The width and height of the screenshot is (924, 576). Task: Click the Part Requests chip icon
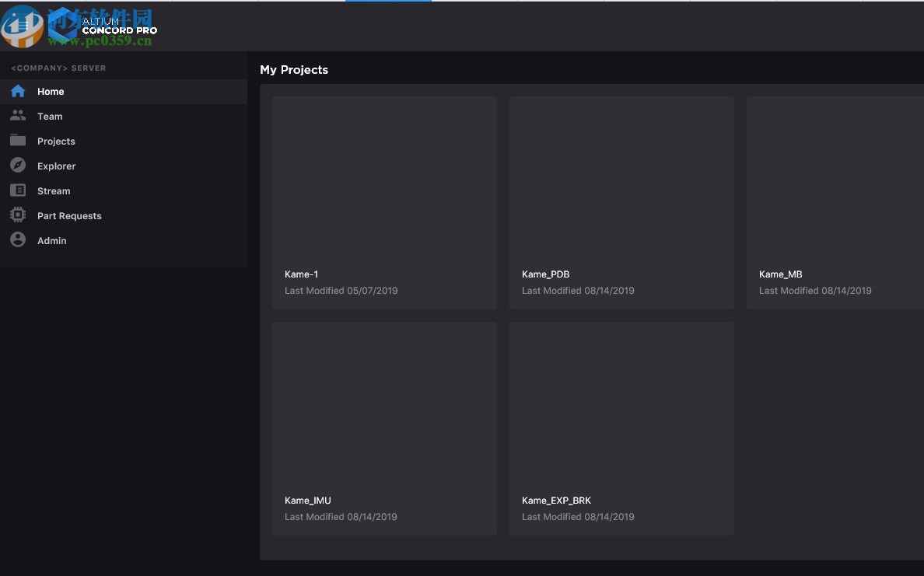click(x=18, y=215)
